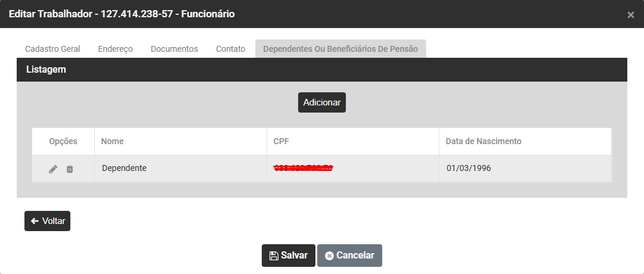Click the Listagem section header
644x274 pixels.
click(x=46, y=70)
